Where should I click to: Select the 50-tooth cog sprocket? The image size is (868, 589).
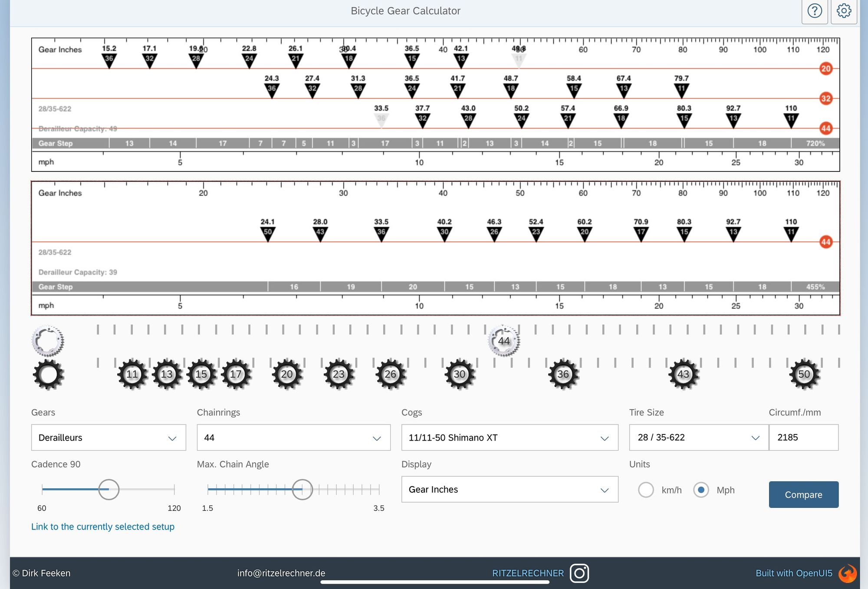coord(804,374)
